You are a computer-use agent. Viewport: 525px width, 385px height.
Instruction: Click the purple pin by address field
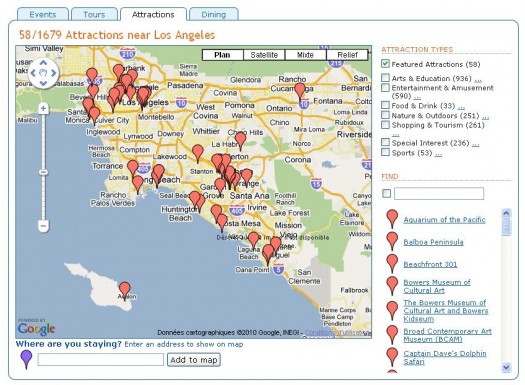[26, 359]
